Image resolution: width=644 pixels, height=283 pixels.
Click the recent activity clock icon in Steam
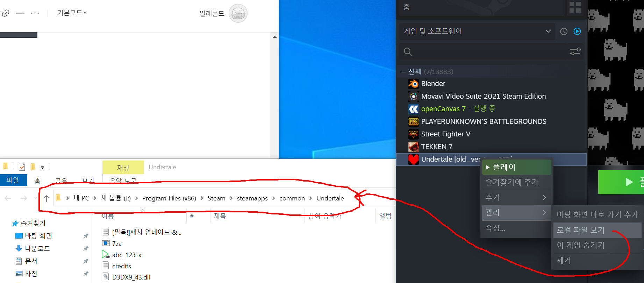564,31
